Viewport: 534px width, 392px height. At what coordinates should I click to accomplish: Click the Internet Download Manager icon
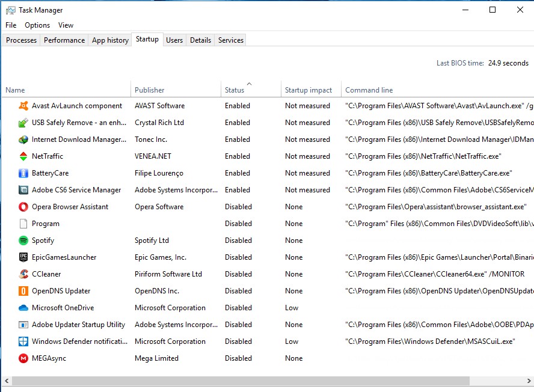pyautogui.click(x=23, y=139)
